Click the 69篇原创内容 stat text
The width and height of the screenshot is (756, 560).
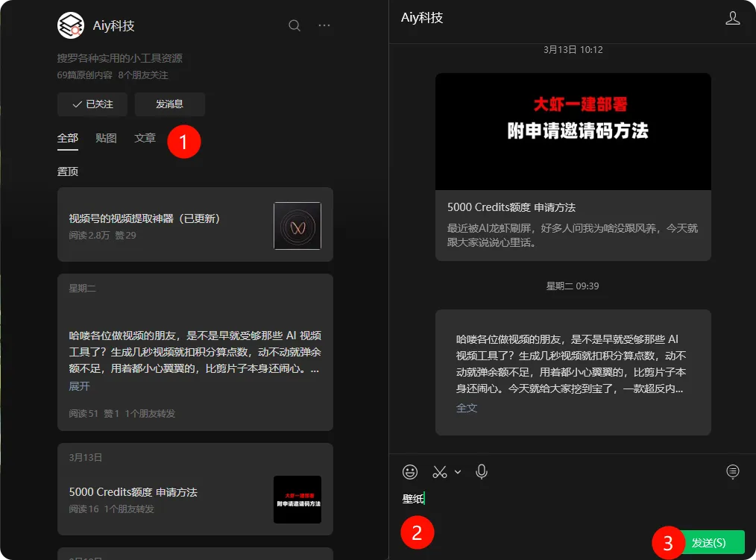click(x=85, y=75)
